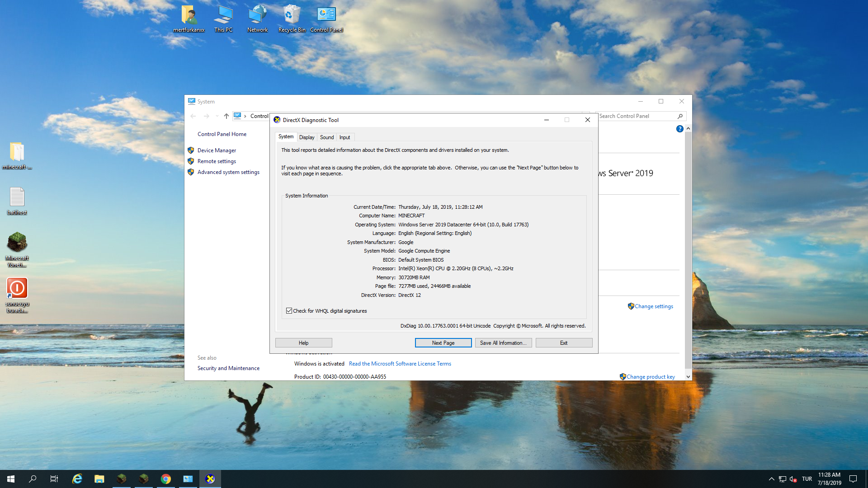The height and width of the screenshot is (488, 868).
Task: Open the System window title bar icon
Action: point(192,101)
